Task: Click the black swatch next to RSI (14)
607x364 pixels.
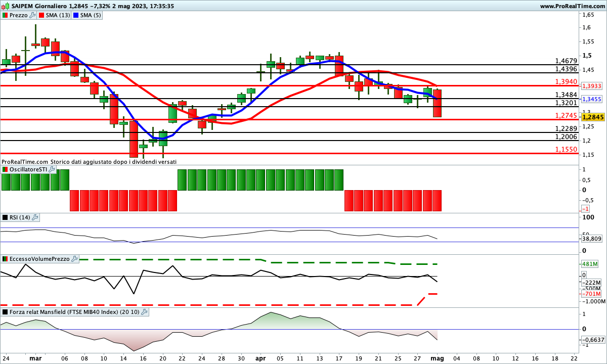Action: click(x=5, y=217)
